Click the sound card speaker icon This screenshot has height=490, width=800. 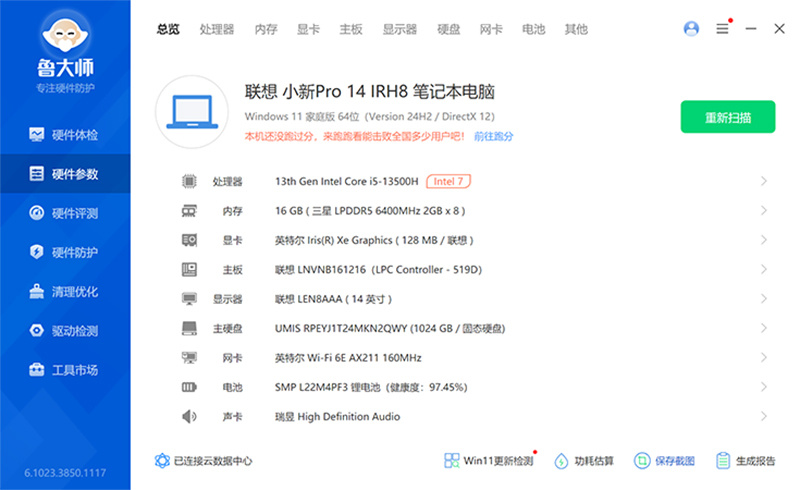click(189, 416)
